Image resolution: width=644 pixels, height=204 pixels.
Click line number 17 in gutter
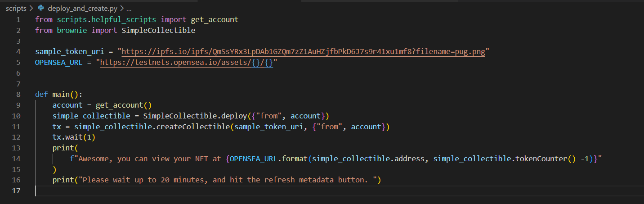[x=16, y=191]
